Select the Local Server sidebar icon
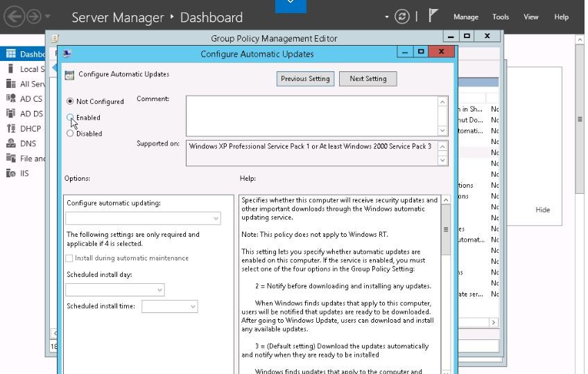This screenshot has height=374, width=588. [11, 69]
